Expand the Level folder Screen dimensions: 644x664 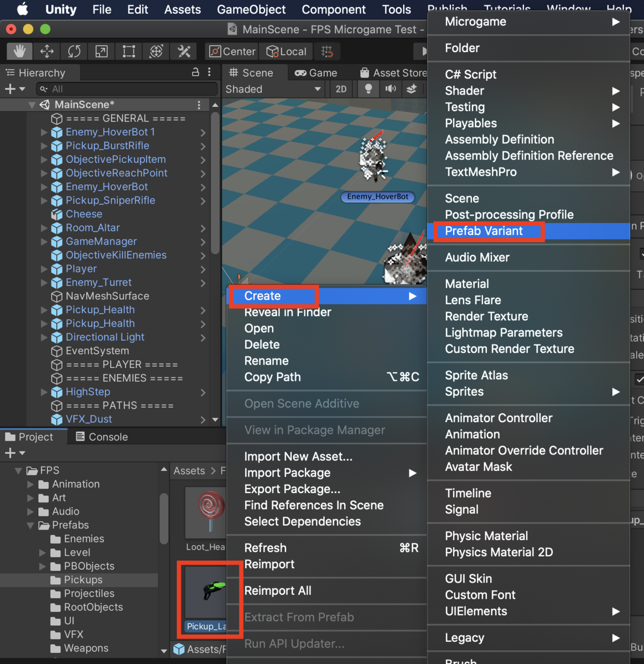click(x=43, y=553)
